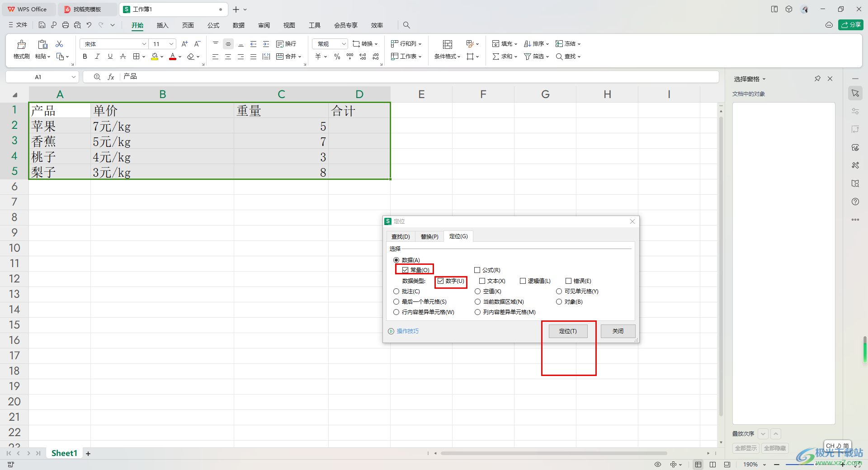This screenshot has height=470, width=868.
Task: Decrease font size with A- icon
Action: [197, 44]
